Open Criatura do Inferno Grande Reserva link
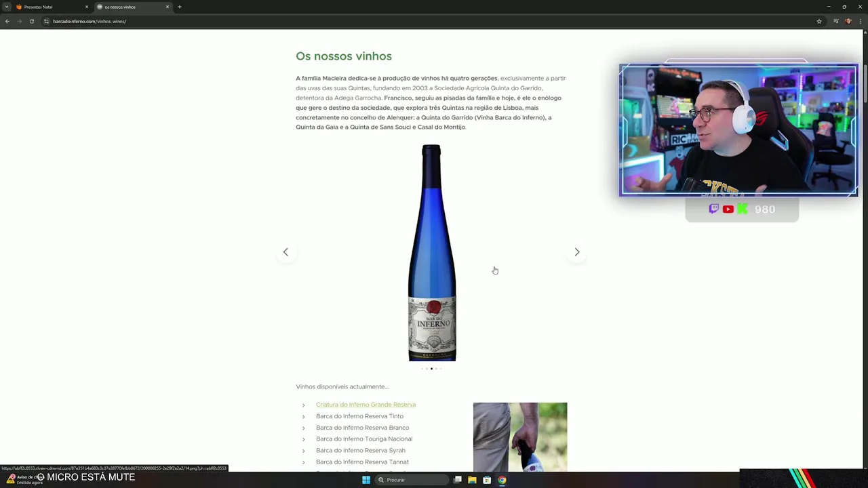868x488 pixels. (366, 405)
